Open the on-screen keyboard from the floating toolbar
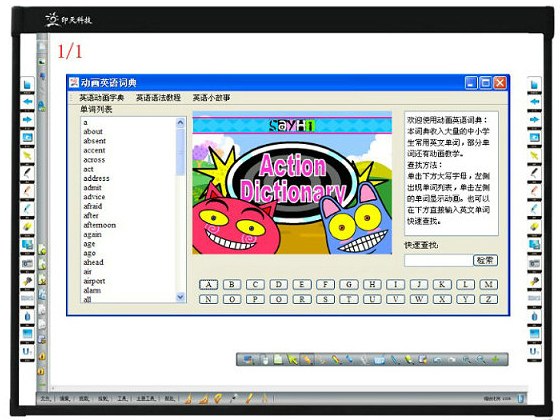This screenshot has height=420, width=560. tap(380, 360)
